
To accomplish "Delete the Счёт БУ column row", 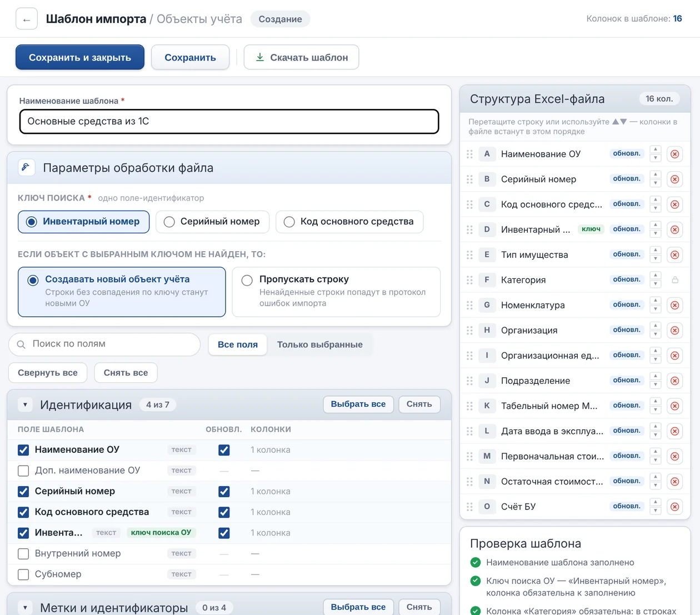I will pyautogui.click(x=675, y=506).
